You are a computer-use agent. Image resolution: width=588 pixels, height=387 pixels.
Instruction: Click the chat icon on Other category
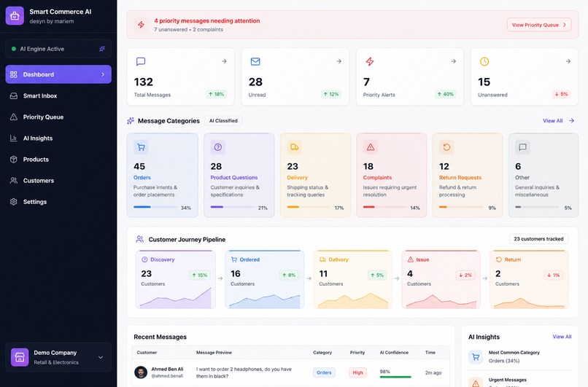tap(522, 147)
